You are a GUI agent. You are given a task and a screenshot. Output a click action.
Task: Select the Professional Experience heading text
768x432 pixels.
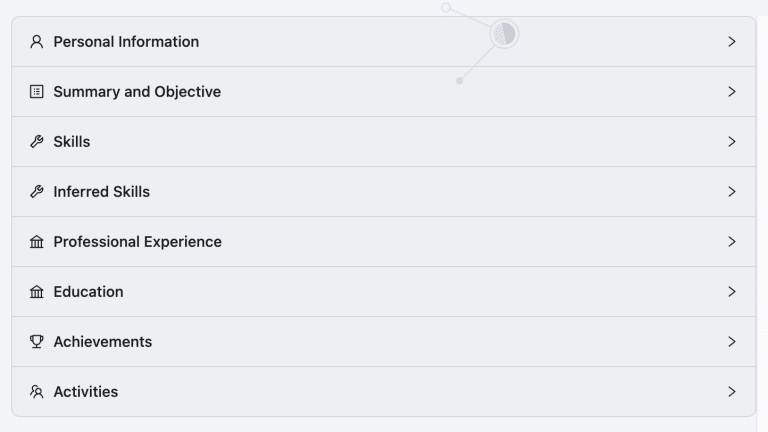pyautogui.click(x=138, y=241)
